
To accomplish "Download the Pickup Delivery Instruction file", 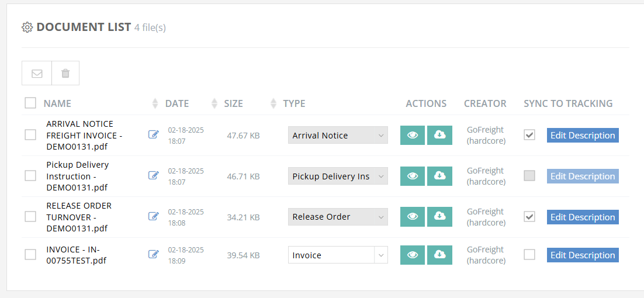I will point(439,176).
